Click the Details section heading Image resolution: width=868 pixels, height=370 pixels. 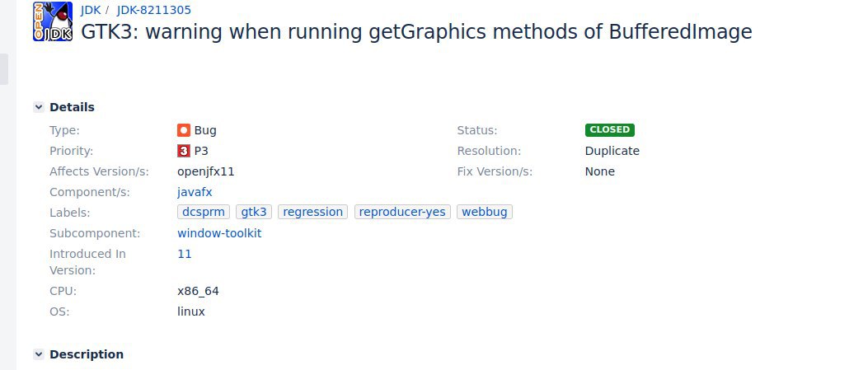coord(72,107)
